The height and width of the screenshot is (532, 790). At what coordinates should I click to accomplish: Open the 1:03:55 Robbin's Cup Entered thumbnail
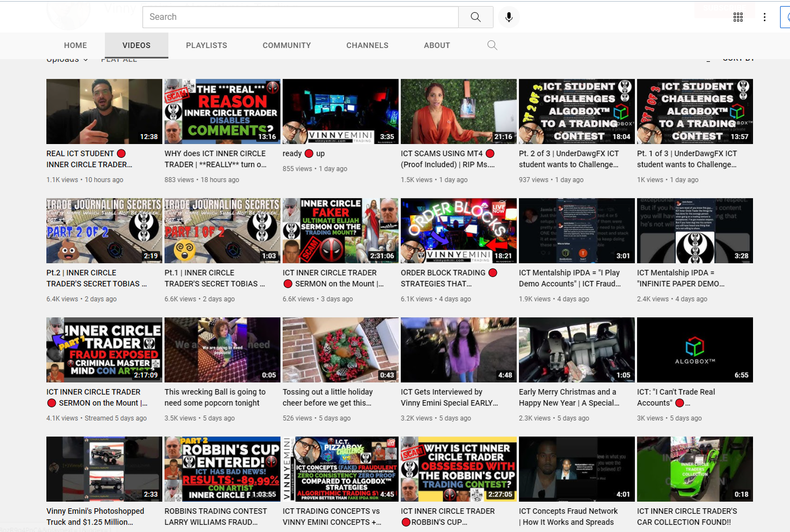[x=222, y=469]
